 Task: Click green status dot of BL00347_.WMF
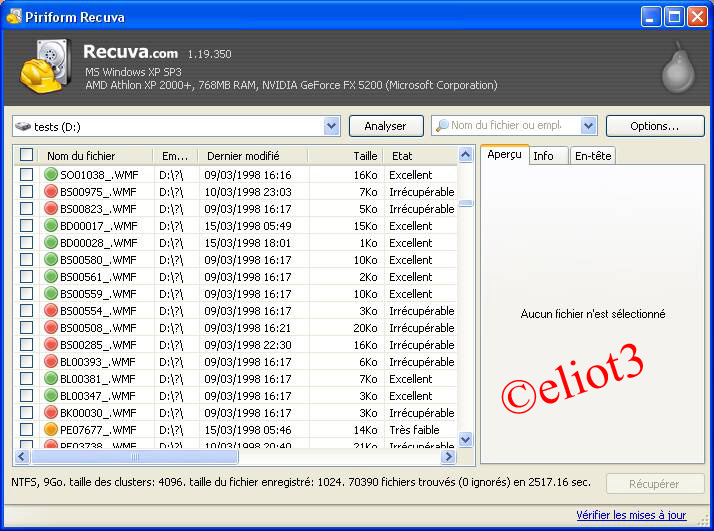coord(51,395)
